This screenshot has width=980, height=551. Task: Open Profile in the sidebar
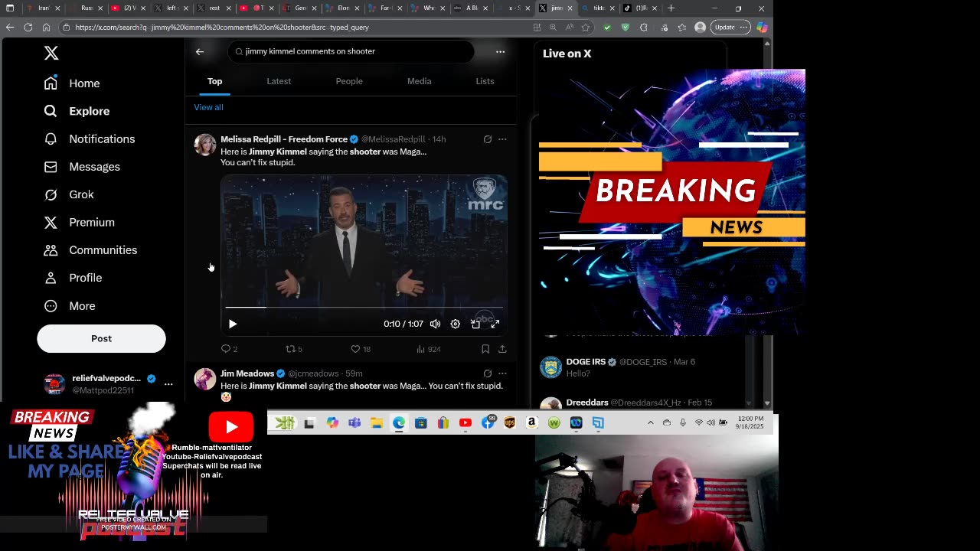click(x=73, y=278)
